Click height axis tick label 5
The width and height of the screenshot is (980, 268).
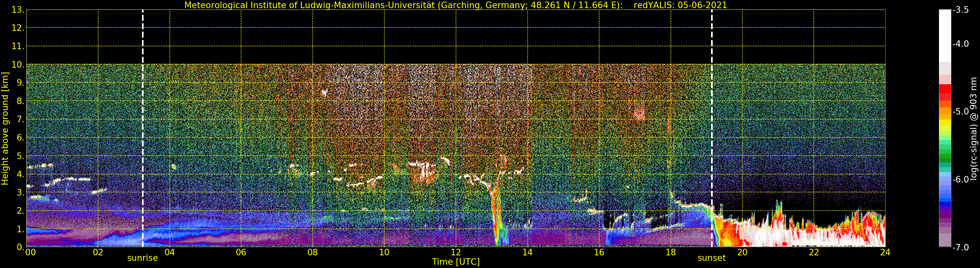20,156
